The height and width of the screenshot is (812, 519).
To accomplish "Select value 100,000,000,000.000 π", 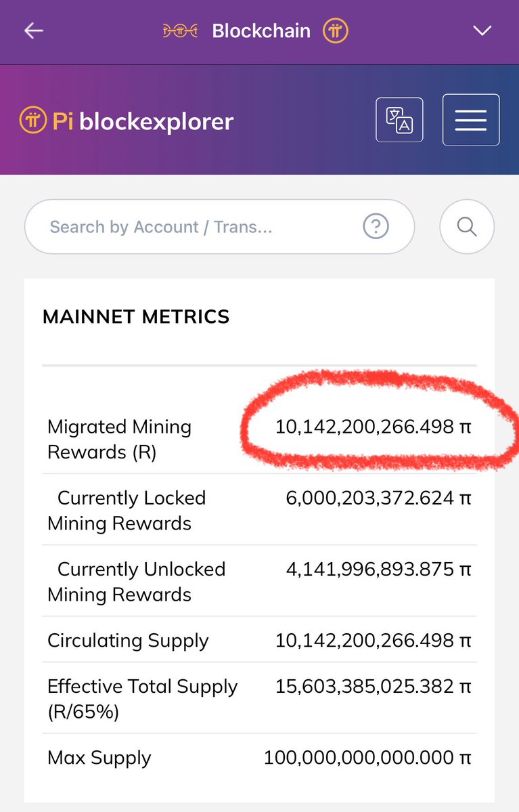I will [x=367, y=758].
